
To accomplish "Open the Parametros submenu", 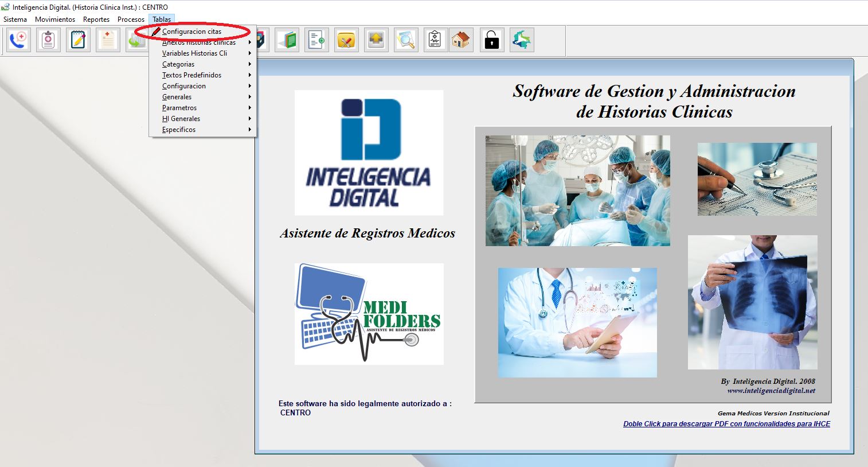I will click(202, 108).
